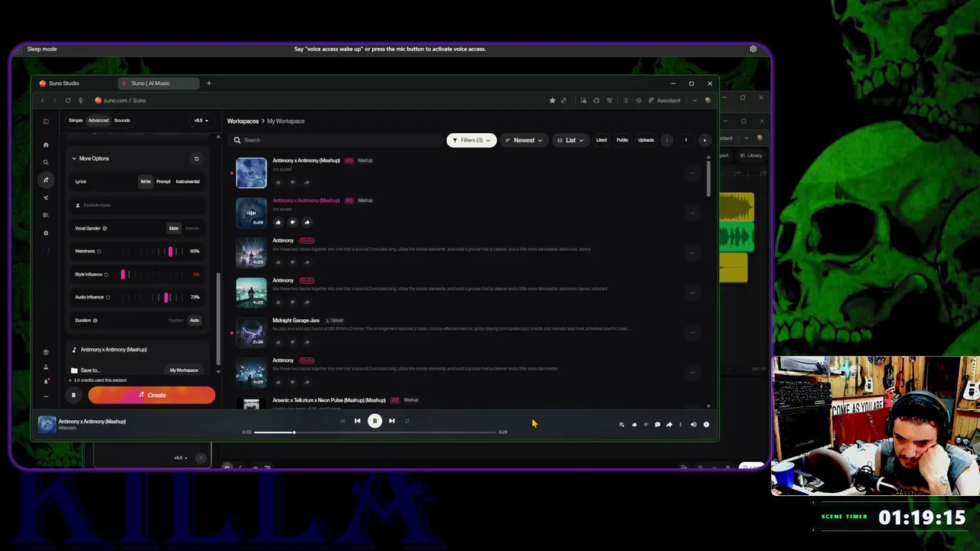Share the playing song from the player bar
980x551 pixels.
coord(669,425)
